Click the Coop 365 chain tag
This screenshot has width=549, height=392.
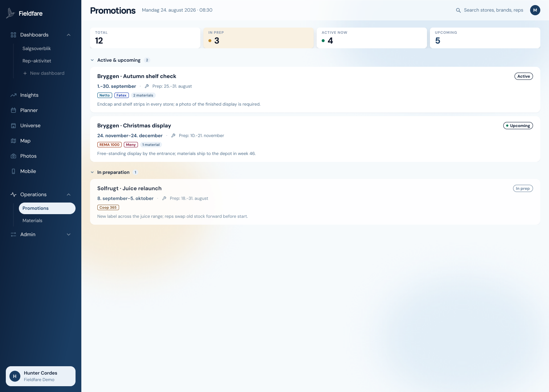108,208
